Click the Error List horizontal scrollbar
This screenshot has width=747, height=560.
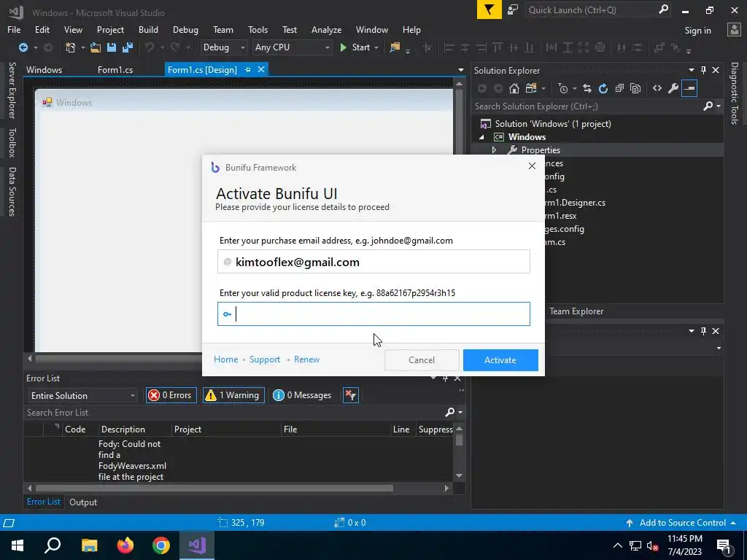click(214, 488)
